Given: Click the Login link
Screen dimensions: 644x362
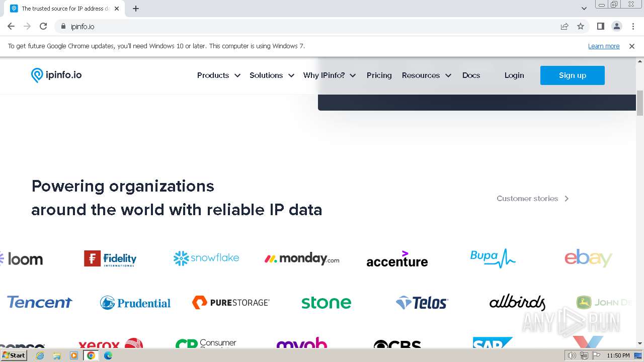Looking at the screenshot, I should pyautogui.click(x=514, y=75).
